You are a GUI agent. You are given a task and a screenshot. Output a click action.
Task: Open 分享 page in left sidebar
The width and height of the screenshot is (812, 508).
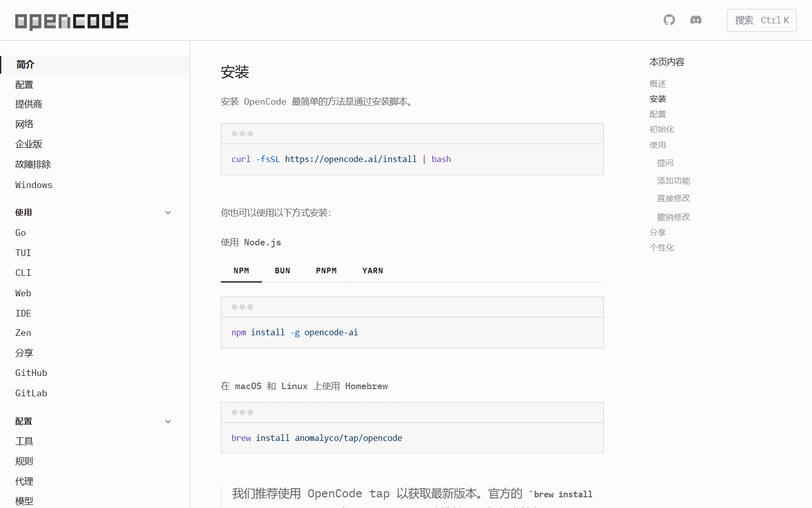click(x=24, y=353)
